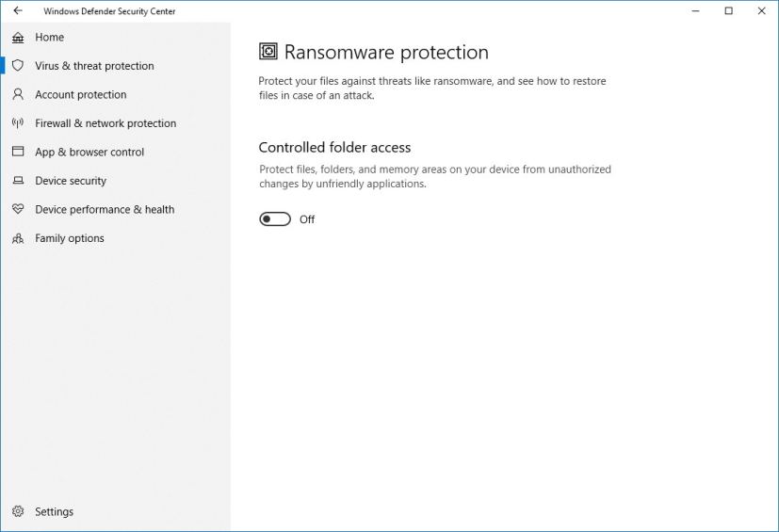Click the Home house icon
This screenshot has width=779, height=532.
coord(18,38)
